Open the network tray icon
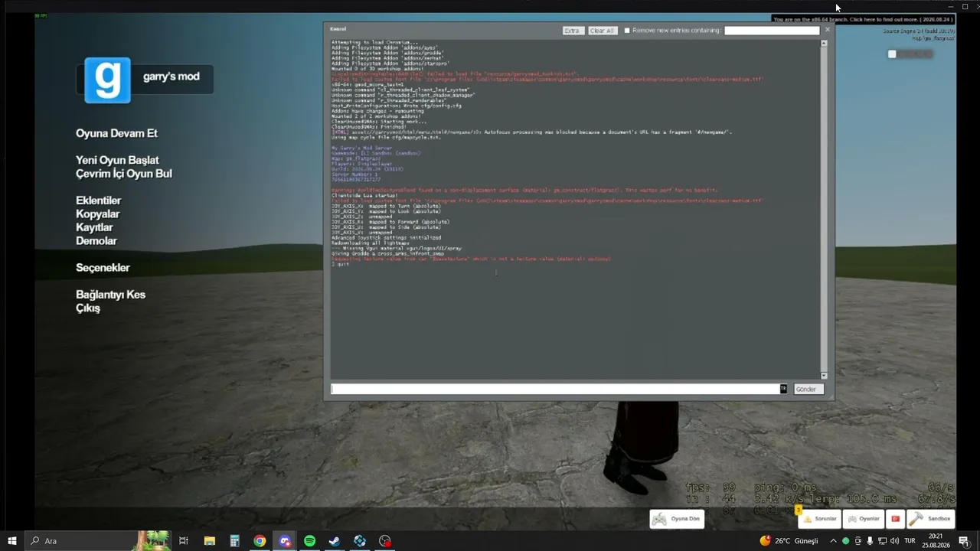 point(882,541)
